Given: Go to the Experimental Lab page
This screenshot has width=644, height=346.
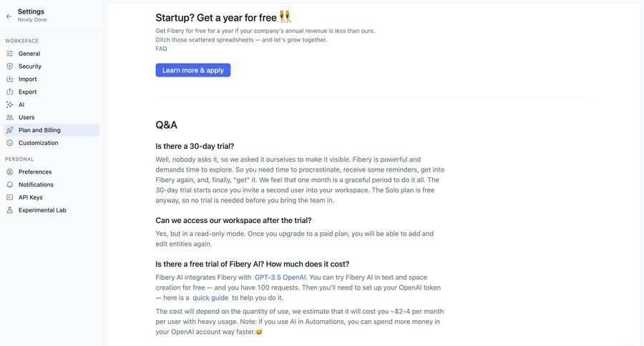Looking at the screenshot, I should (42, 210).
